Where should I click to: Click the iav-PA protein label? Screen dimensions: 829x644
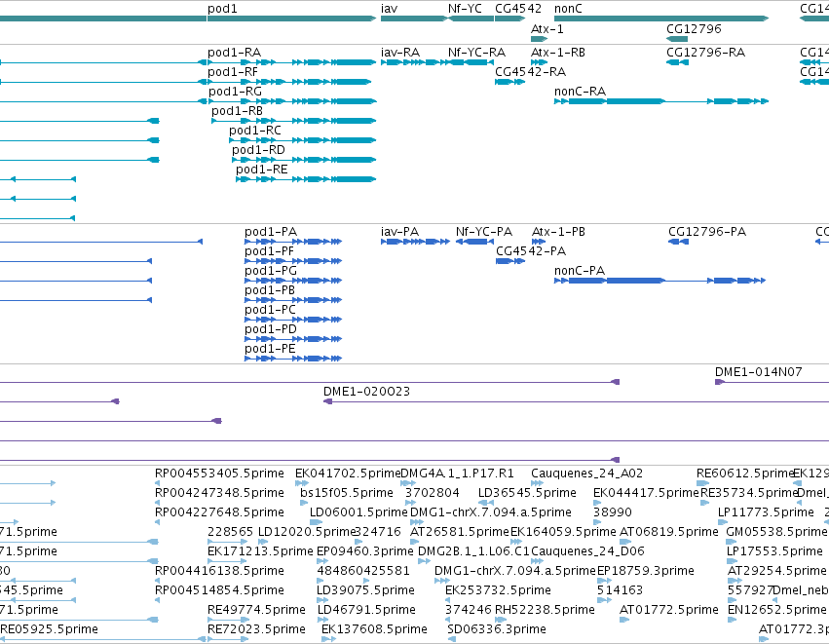pyautogui.click(x=399, y=232)
